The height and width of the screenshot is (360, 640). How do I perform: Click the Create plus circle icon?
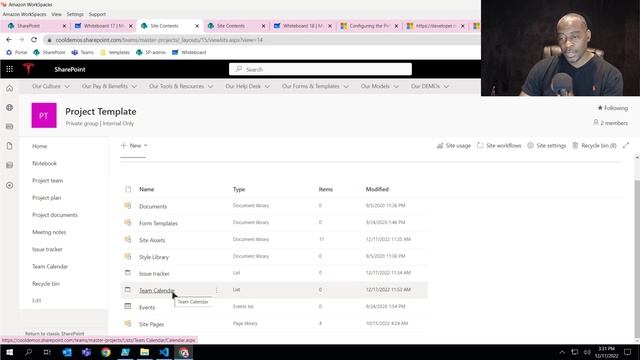coord(9,185)
